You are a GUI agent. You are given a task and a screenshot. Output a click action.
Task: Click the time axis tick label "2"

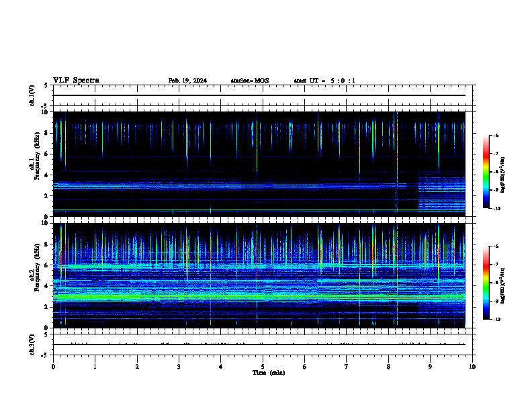137,367
